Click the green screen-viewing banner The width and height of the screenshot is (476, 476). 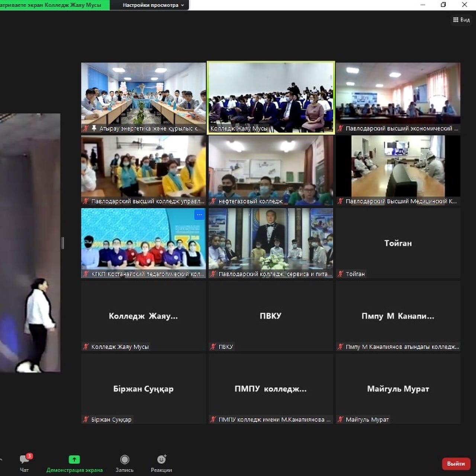tap(54, 5)
